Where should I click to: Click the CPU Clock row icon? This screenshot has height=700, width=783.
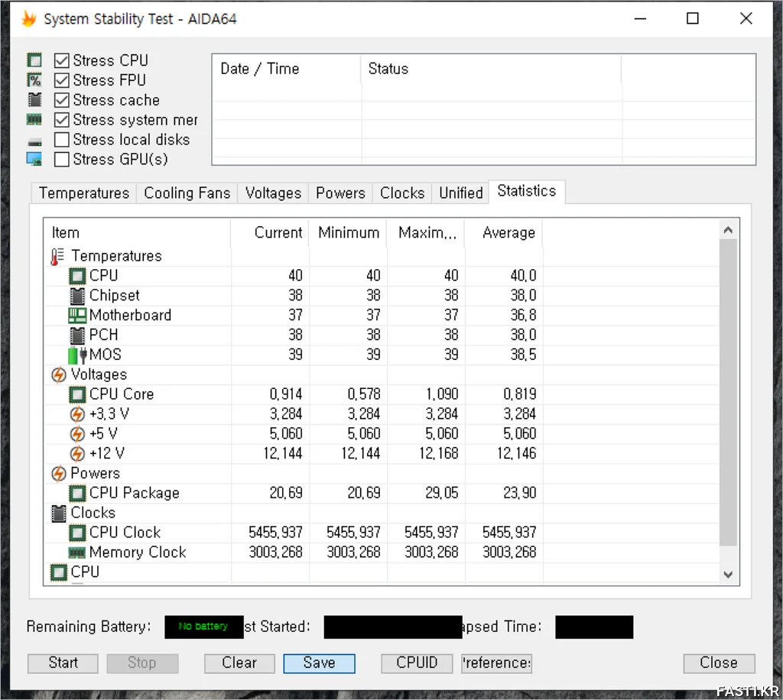(x=77, y=533)
